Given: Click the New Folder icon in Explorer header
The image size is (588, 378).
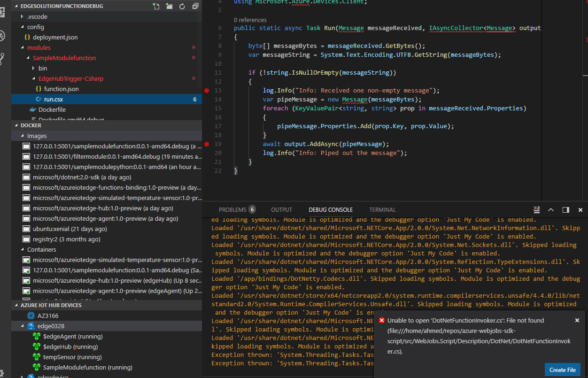Looking at the screenshot, I should [x=169, y=6].
